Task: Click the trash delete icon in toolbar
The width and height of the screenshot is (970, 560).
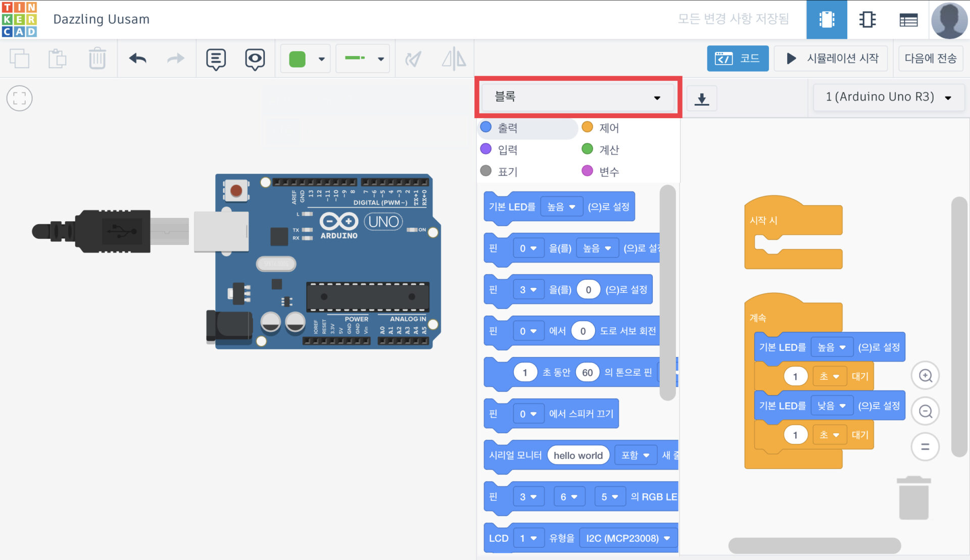Action: pyautogui.click(x=97, y=59)
